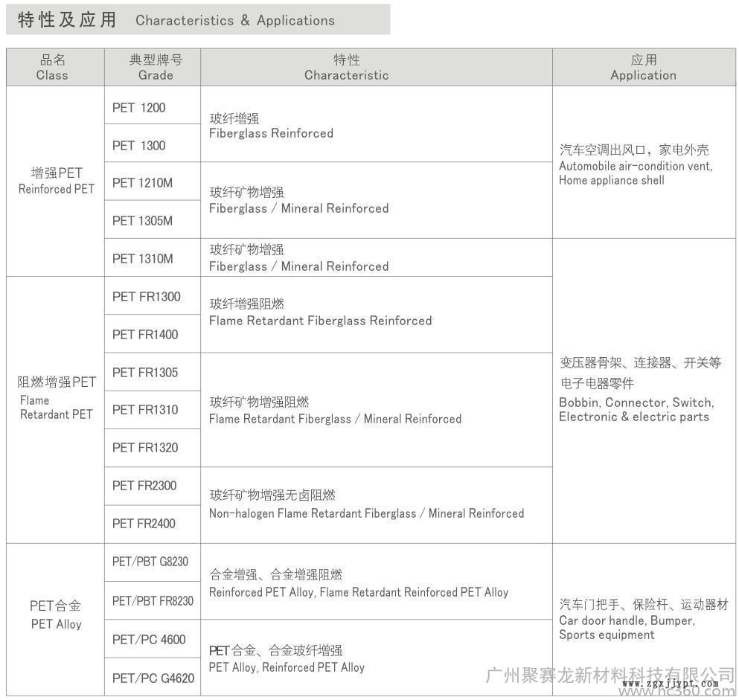Select the PET/PC G4620 grade cell
Screen dimensions: 739x700
pos(153,678)
